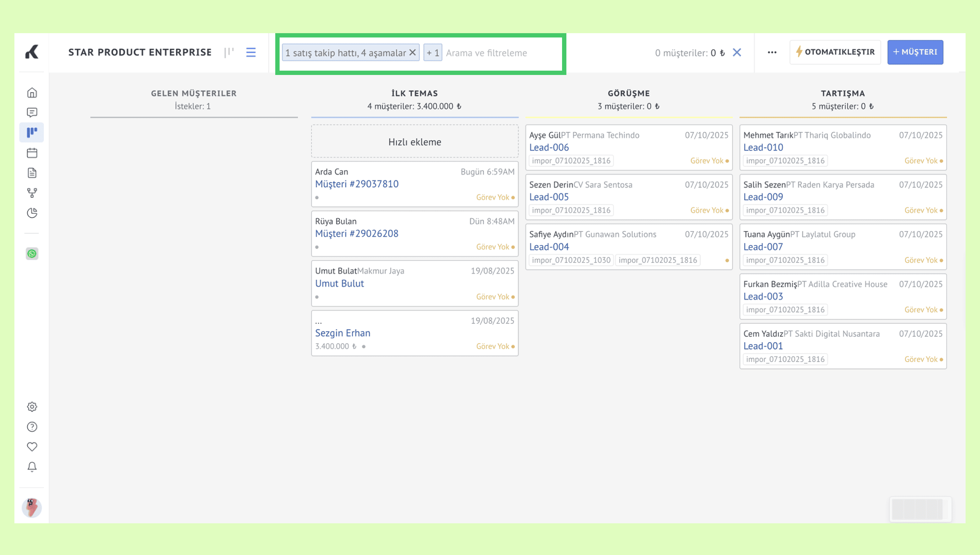Viewport: 980px width, 555px height.
Task: Clear the search results with blue X
Action: coord(737,53)
